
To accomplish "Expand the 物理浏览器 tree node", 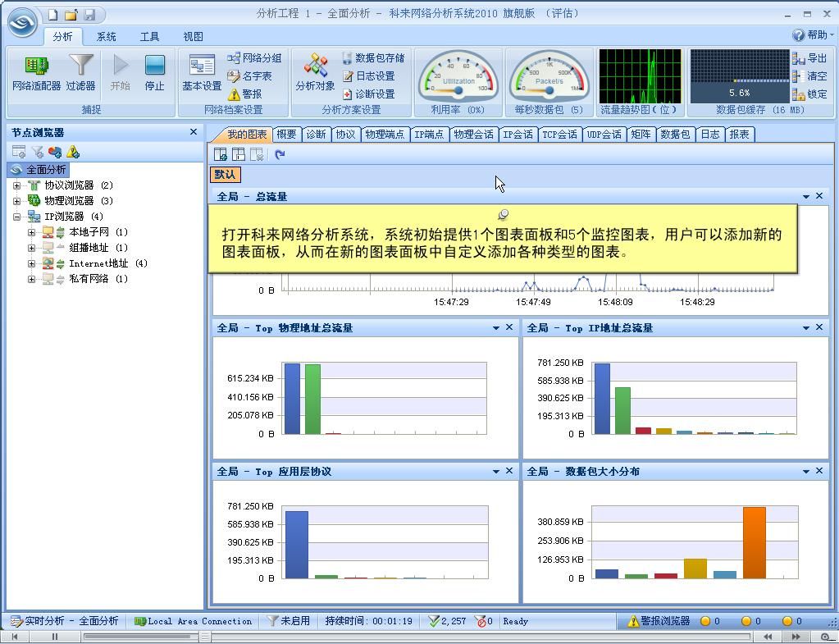I will [x=16, y=201].
